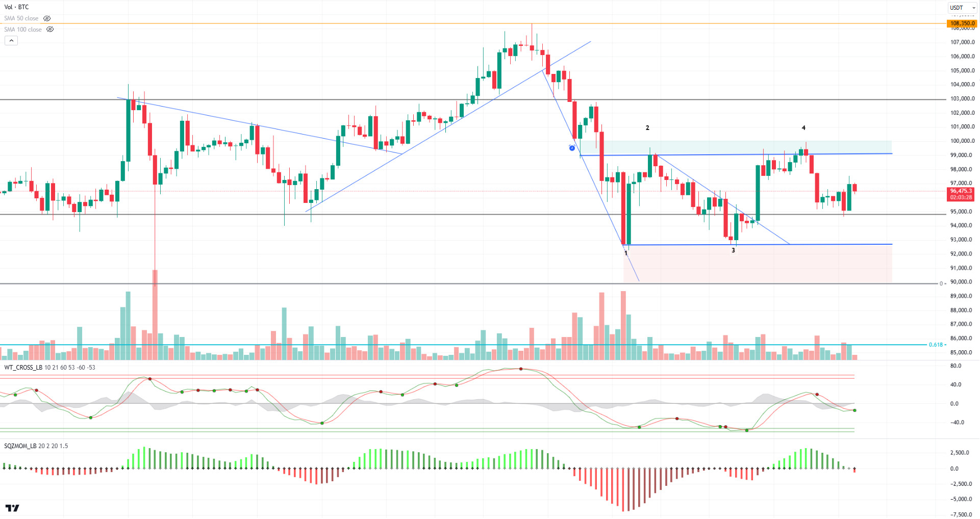Click the WT_CROSS_LB indicator legend
The width and height of the screenshot is (980, 519).
click(x=49, y=368)
